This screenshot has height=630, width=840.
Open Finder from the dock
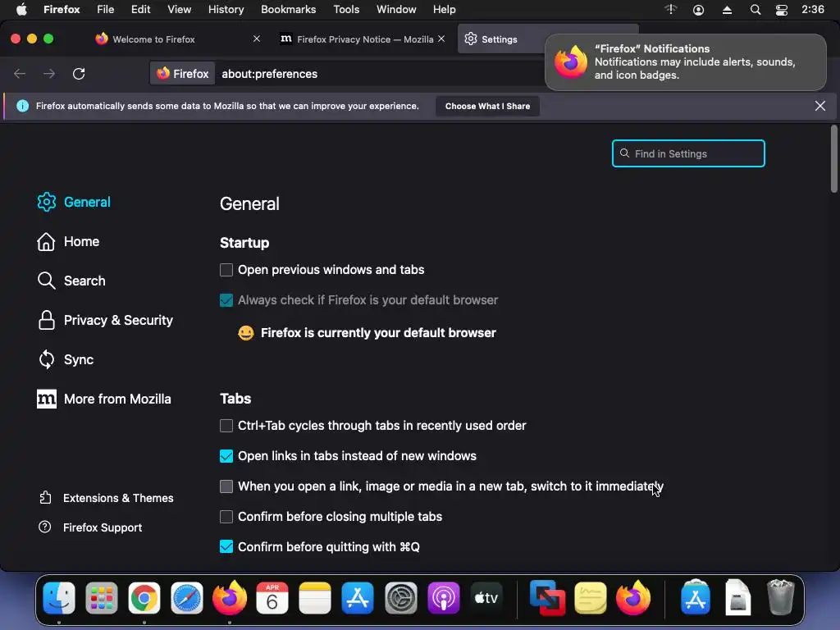[x=59, y=598]
